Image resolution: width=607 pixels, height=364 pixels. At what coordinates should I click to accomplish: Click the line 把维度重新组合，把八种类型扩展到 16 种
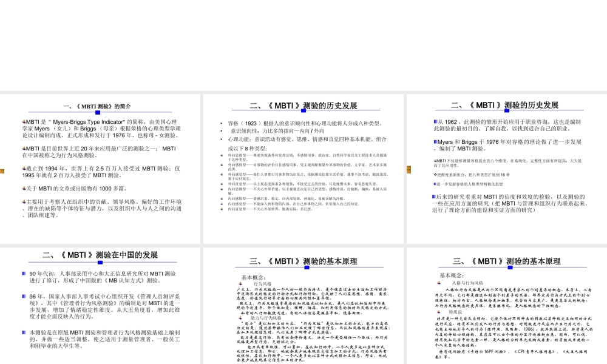pyautogui.click(x=472, y=175)
